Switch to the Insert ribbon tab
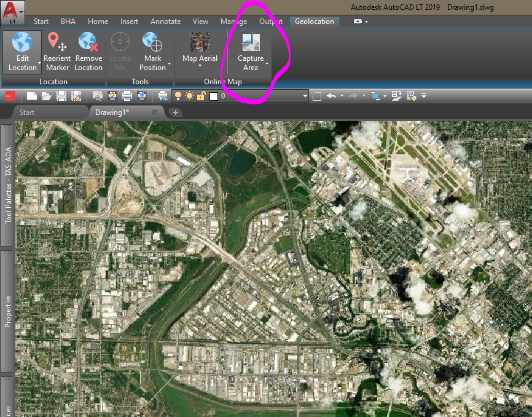Viewport: 532px width, 417px height. point(129,22)
